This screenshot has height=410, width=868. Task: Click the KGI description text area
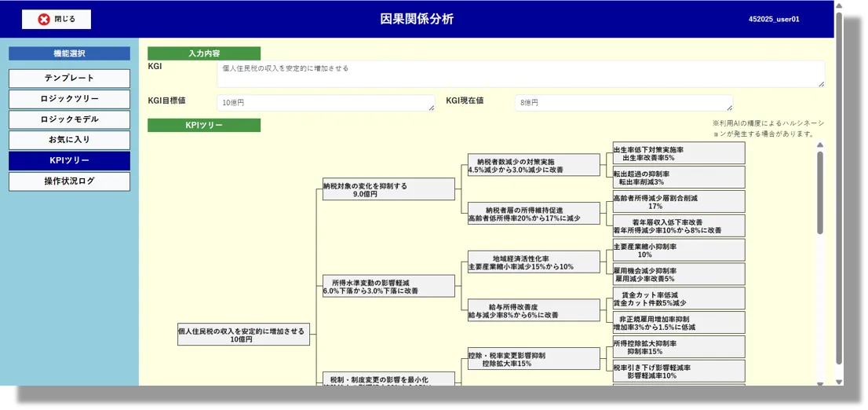(x=520, y=75)
